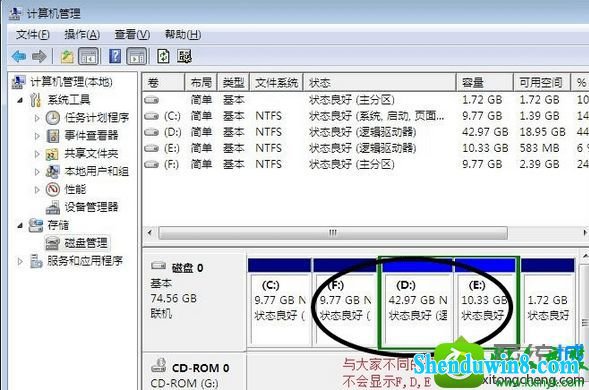The image size is (589, 390).
Task: Click the Back arrow toolbar icon
Action: click(19, 57)
